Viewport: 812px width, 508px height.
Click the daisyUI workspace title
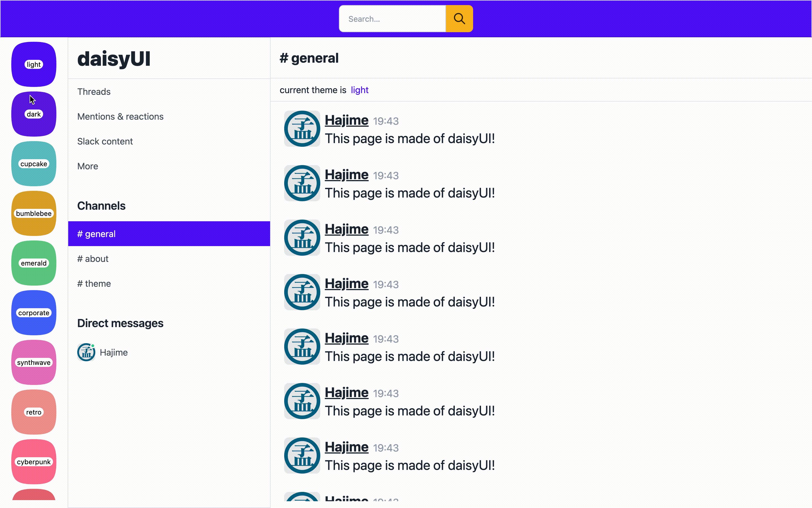click(114, 59)
